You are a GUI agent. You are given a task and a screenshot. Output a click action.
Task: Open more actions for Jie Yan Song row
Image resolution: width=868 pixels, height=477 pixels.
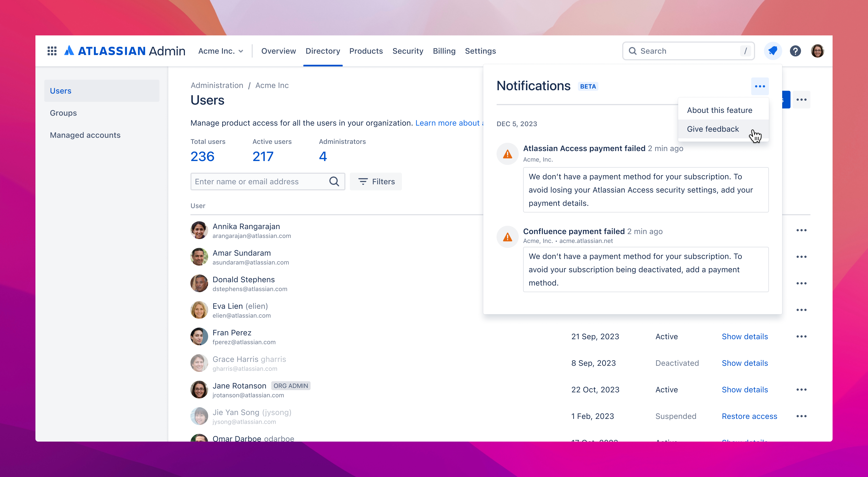[801, 416]
